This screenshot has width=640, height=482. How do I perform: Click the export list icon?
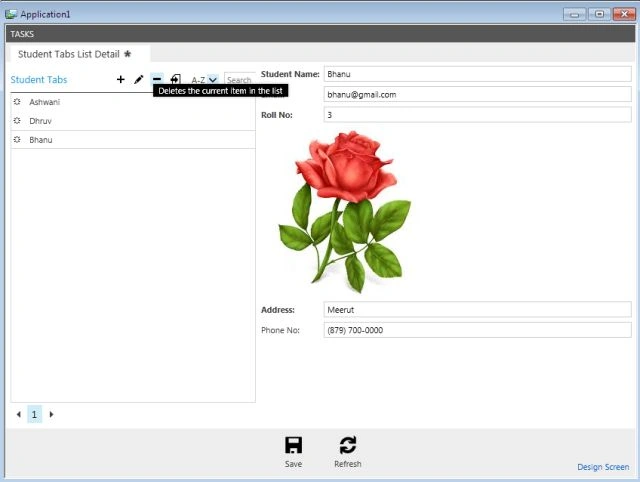(x=176, y=79)
